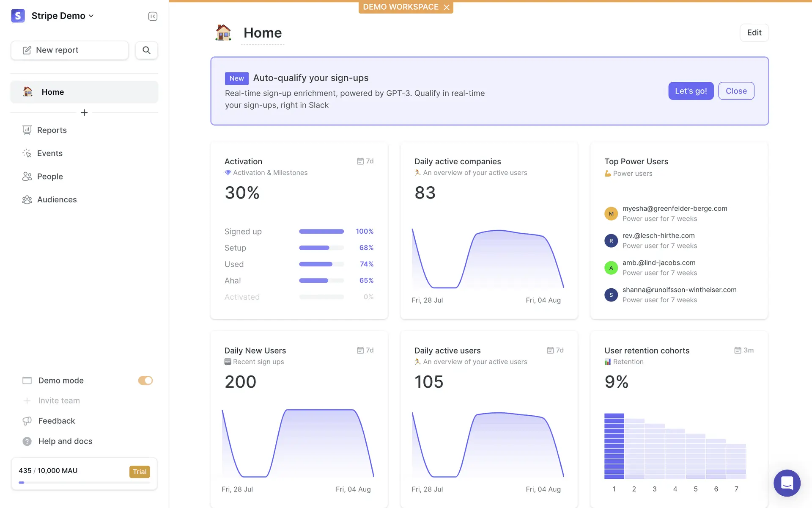Navigate to Events in sidebar
Screen dimensions: 812x508
pyautogui.click(x=49, y=153)
